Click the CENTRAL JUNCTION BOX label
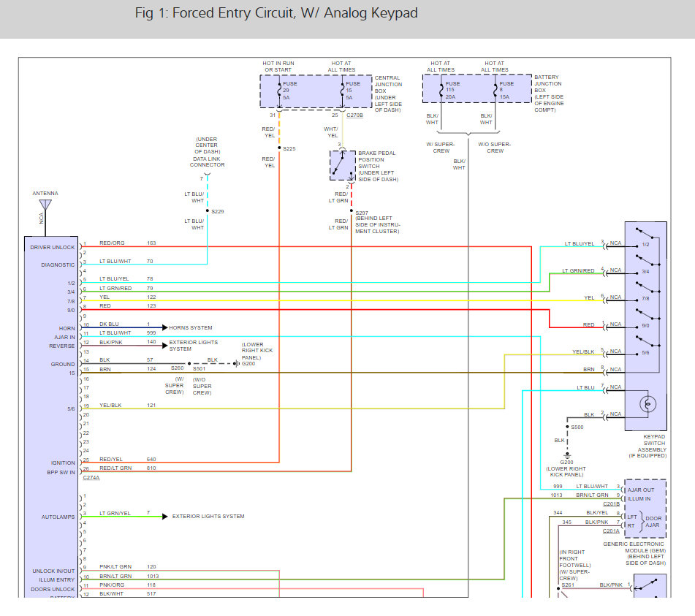This screenshot has height=616, width=695. point(388,94)
